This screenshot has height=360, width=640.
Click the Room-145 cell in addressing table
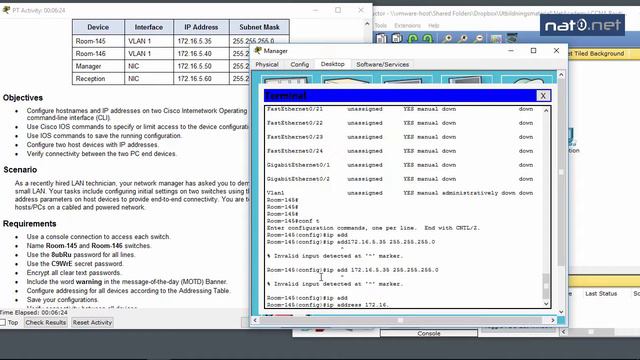coord(98,41)
